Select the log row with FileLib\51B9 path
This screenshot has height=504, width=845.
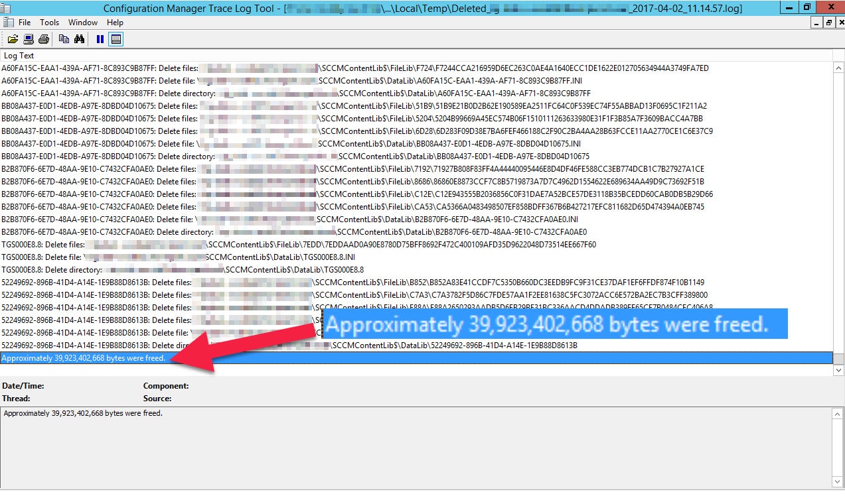point(416,106)
